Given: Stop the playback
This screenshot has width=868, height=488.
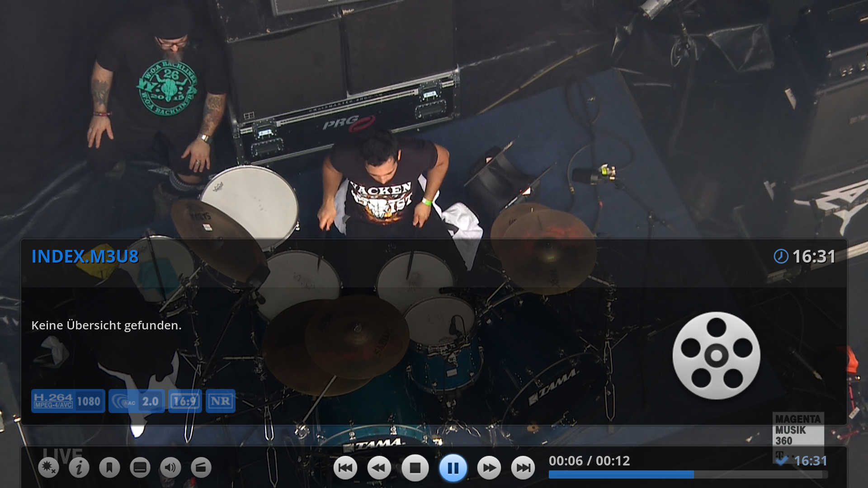Looking at the screenshot, I should point(415,468).
